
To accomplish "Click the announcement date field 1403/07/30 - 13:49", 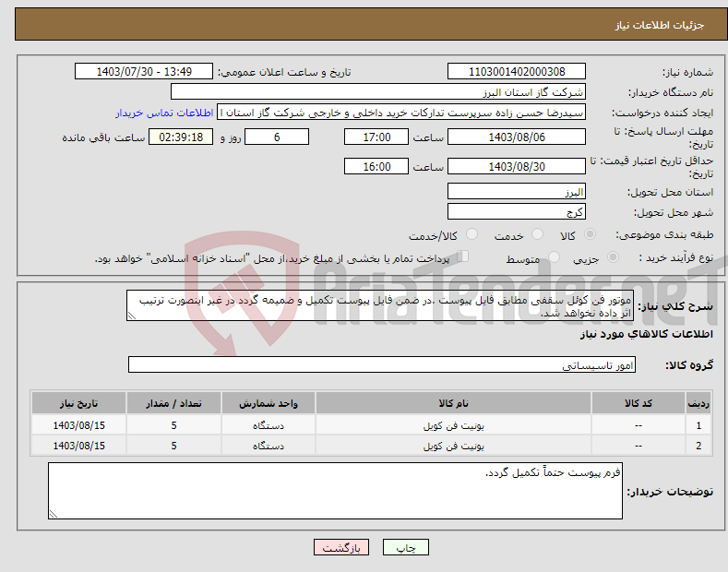I will point(144,72).
